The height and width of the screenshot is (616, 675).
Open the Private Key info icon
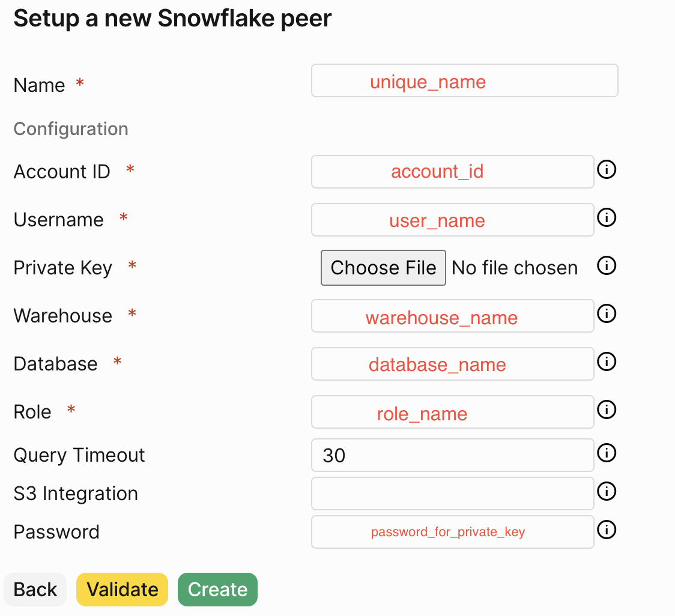(x=607, y=265)
